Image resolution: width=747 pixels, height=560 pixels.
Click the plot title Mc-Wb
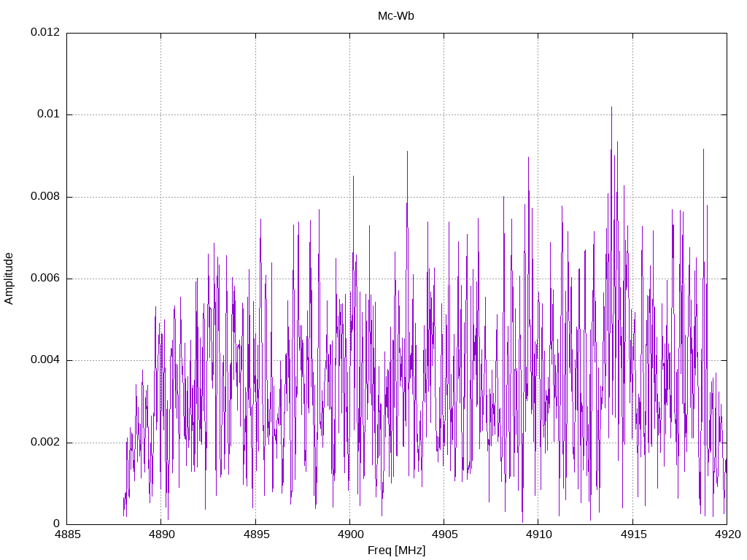(x=396, y=16)
